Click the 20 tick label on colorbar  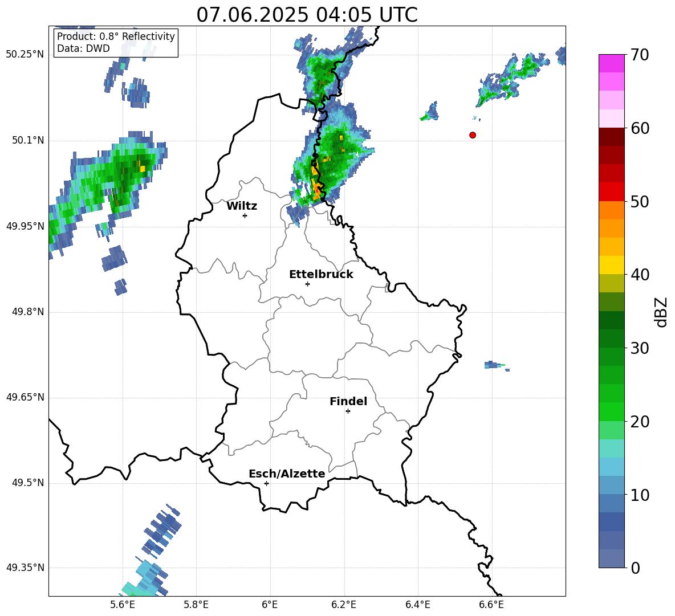click(640, 422)
